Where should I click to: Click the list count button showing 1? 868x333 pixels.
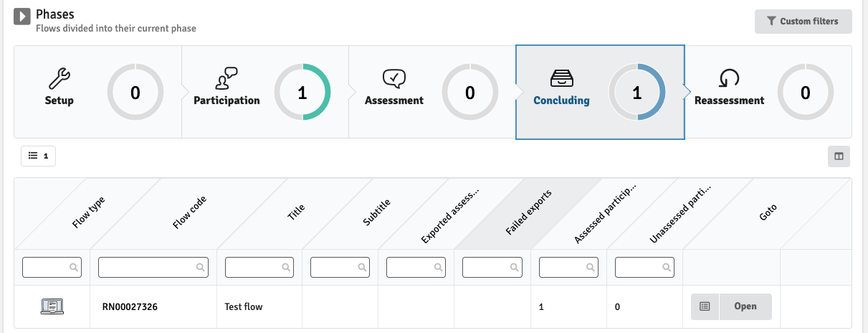pyautogui.click(x=38, y=156)
